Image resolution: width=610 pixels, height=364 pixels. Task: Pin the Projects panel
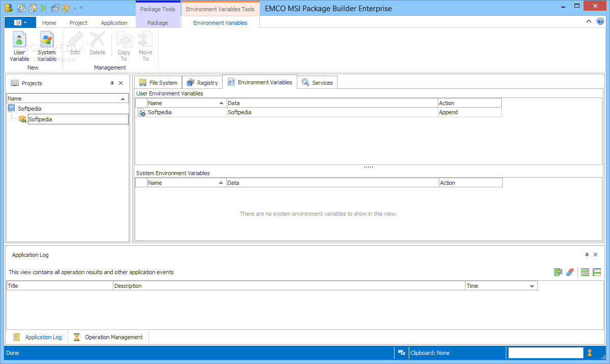click(112, 83)
